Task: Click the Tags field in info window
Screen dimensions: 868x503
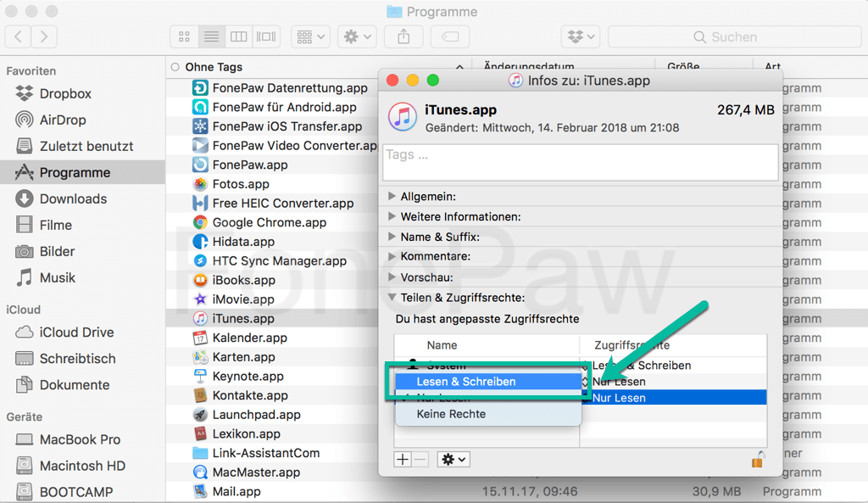Action: coord(580,162)
